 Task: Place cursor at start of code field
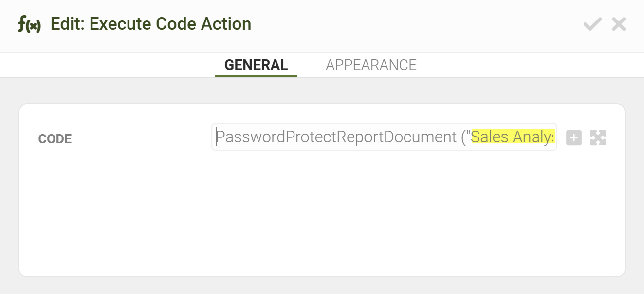coord(216,137)
